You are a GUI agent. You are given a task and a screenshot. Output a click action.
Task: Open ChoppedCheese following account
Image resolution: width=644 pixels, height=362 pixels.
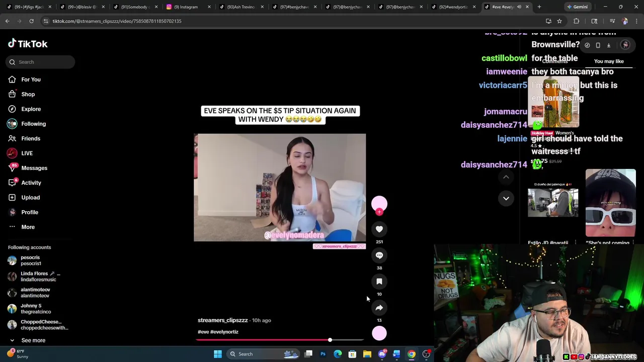38,325
